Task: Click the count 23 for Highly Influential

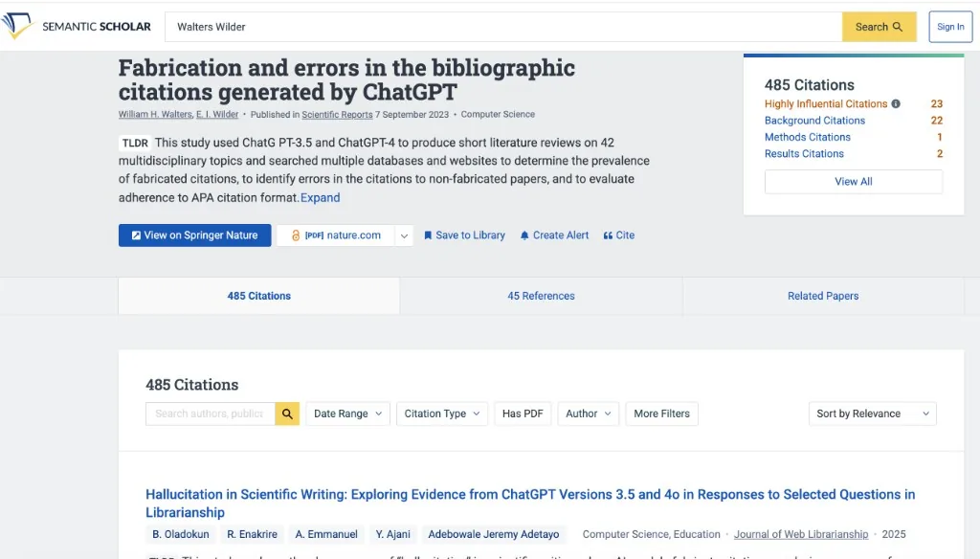Action: [x=936, y=103]
